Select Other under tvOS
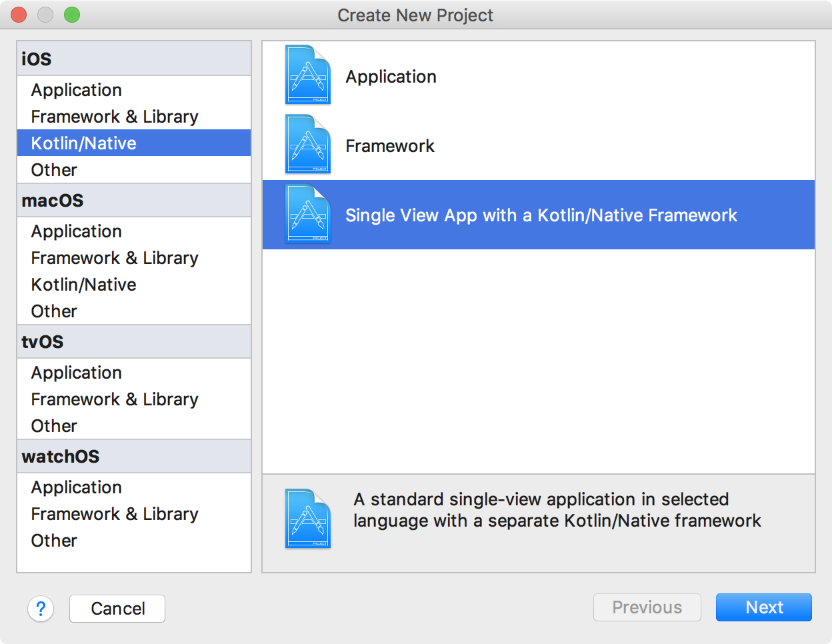Image resolution: width=832 pixels, height=644 pixels. click(134, 425)
